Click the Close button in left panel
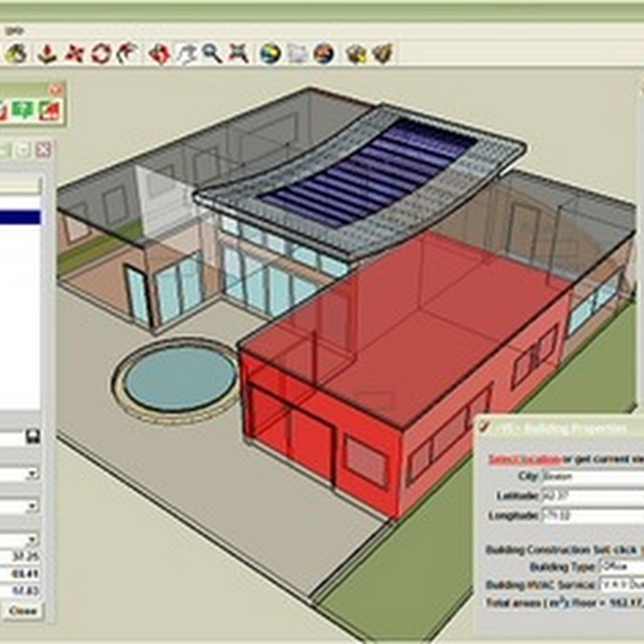Viewport: 644px width, 644px height. (23, 611)
